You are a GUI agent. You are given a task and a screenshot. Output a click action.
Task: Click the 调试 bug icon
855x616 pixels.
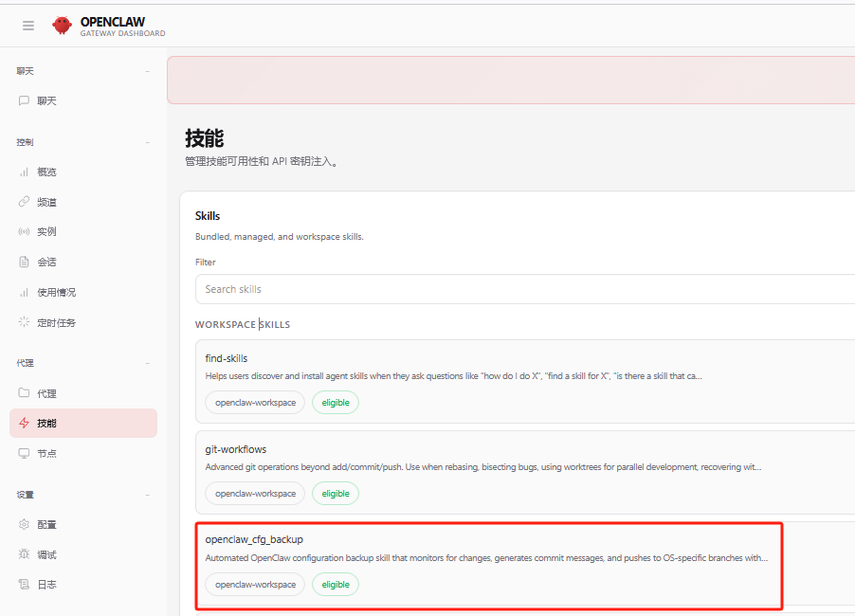click(x=25, y=554)
